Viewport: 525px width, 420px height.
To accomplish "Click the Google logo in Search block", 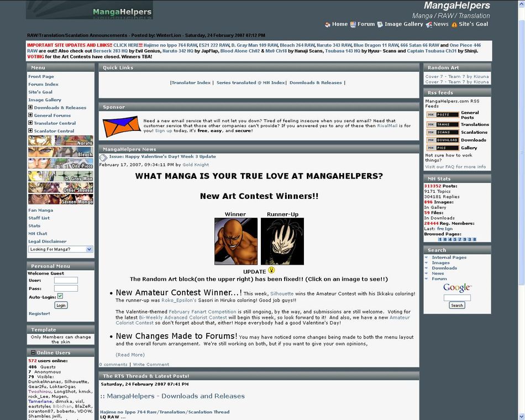I will click(x=457, y=288).
